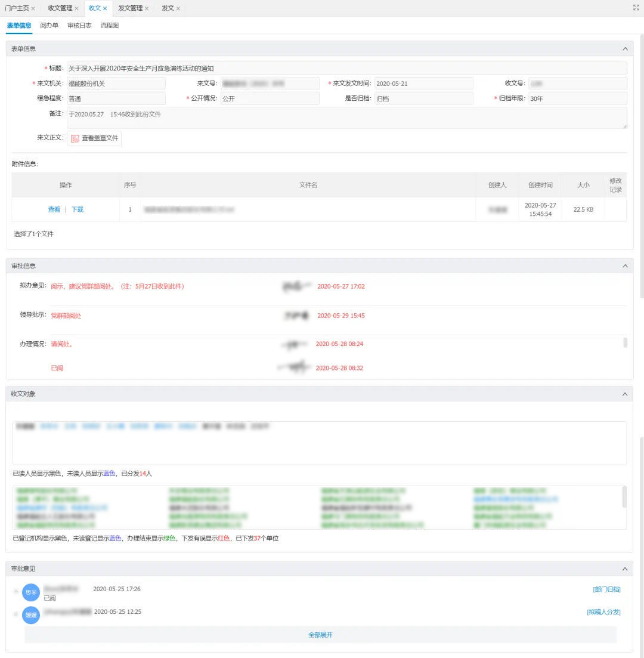The image size is (644, 658).
Task: Click the 备注 text area
Action: click(347, 118)
